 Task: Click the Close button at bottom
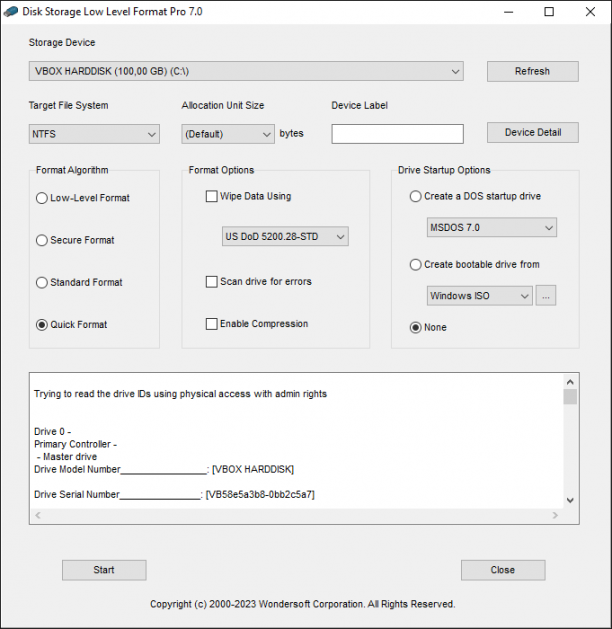(503, 570)
